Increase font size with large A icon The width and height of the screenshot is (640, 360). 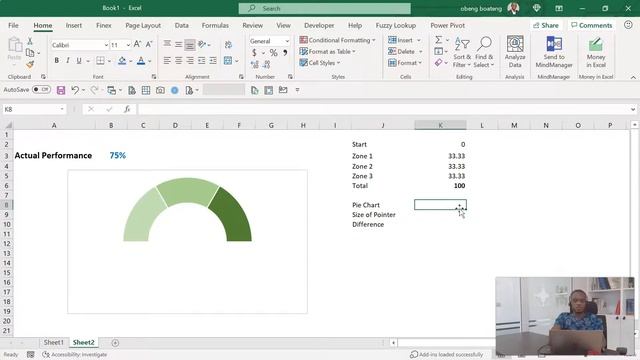pyautogui.click(x=137, y=44)
